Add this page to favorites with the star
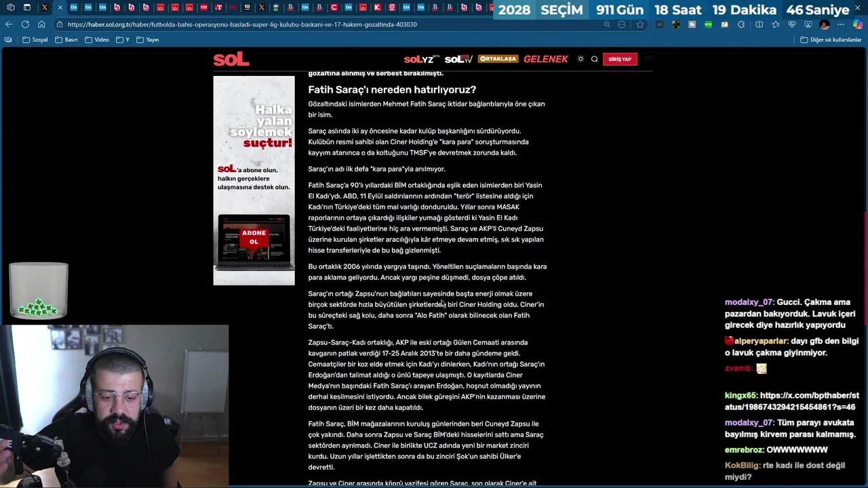This screenshot has height=488, width=868. click(639, 24)
